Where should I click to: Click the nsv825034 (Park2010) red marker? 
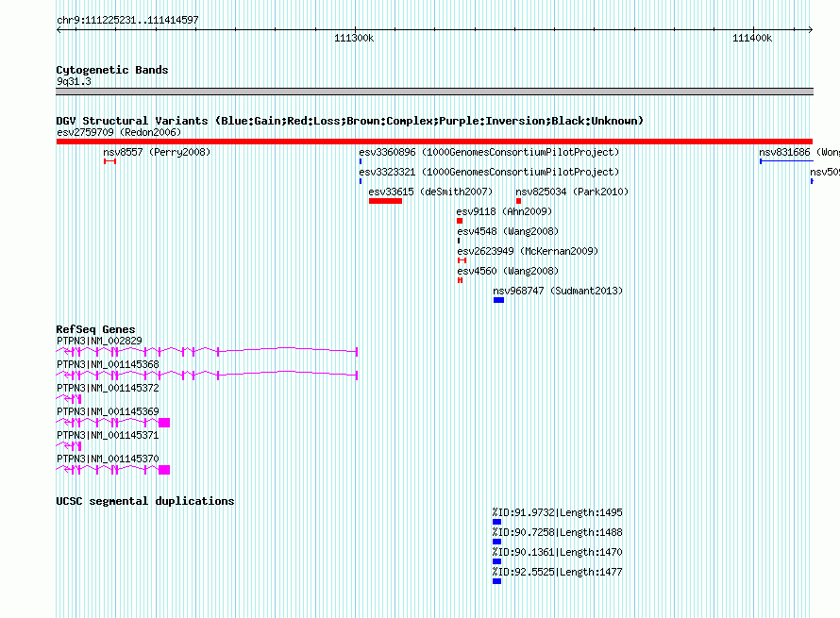coord(518,201)
